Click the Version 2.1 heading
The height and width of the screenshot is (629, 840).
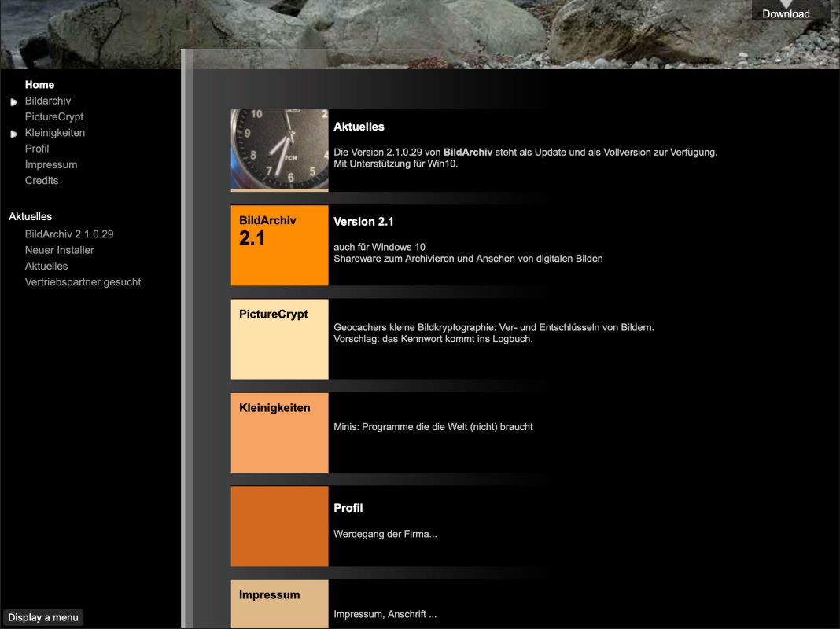(x=363, y=222)
